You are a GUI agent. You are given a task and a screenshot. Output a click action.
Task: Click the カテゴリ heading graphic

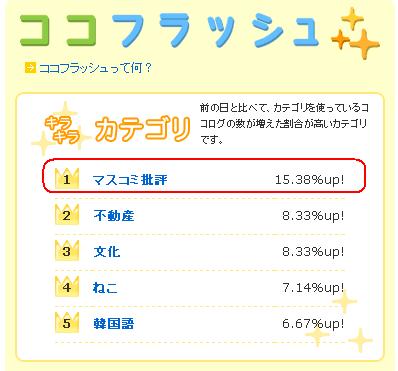click(x=143, y=129)
